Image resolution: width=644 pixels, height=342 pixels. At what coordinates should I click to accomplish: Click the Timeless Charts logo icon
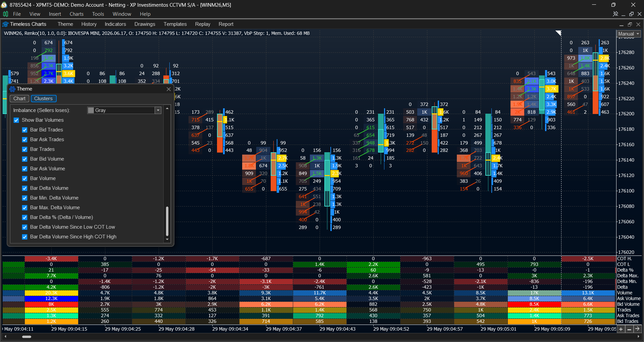[x=5, y=24]
